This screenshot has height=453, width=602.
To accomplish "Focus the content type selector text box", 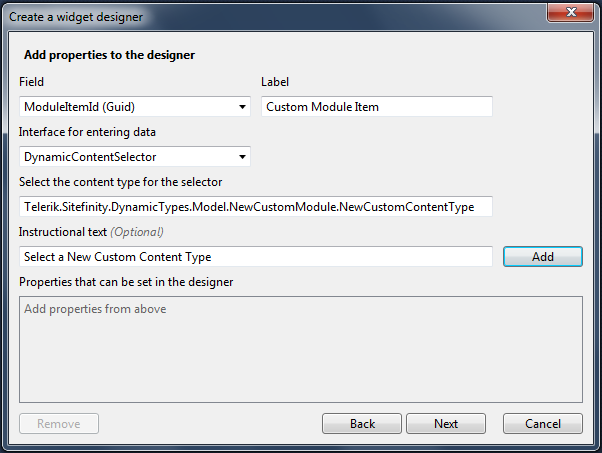I will pyautogui.click(x=256, y=206).
